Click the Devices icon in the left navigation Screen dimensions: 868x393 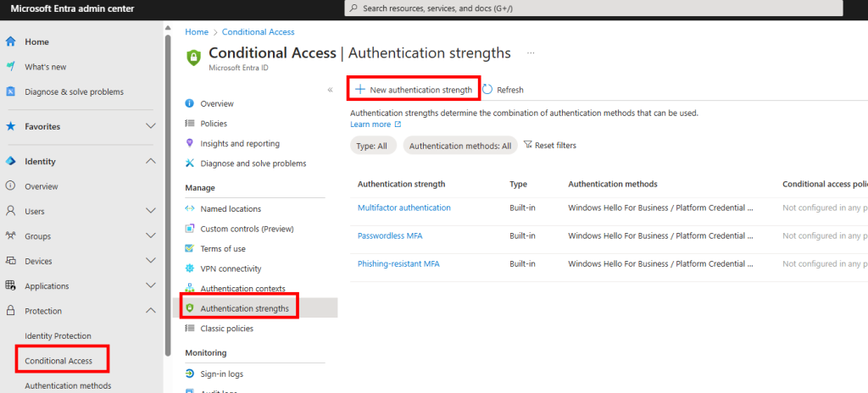point(10,261)
